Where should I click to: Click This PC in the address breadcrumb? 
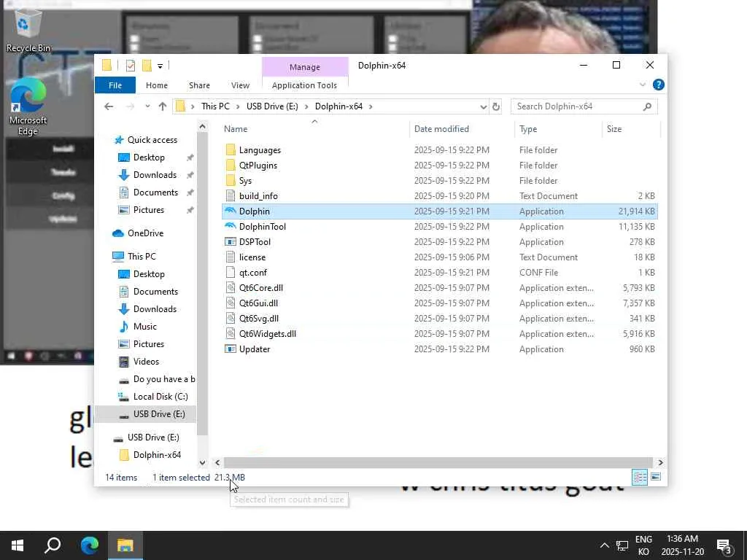(x=215, y=106)
